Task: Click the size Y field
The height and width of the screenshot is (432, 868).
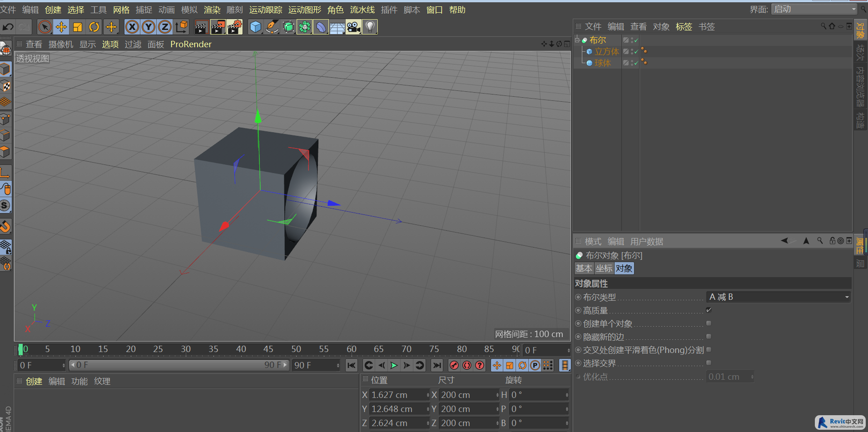Action: tap(470, 409)
